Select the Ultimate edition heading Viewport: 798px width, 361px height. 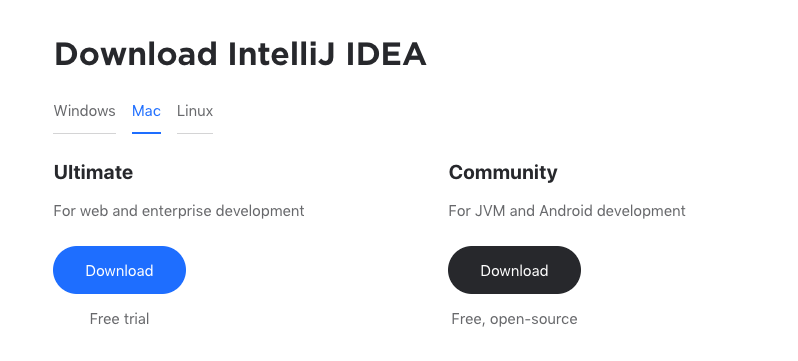click(93, 172)
